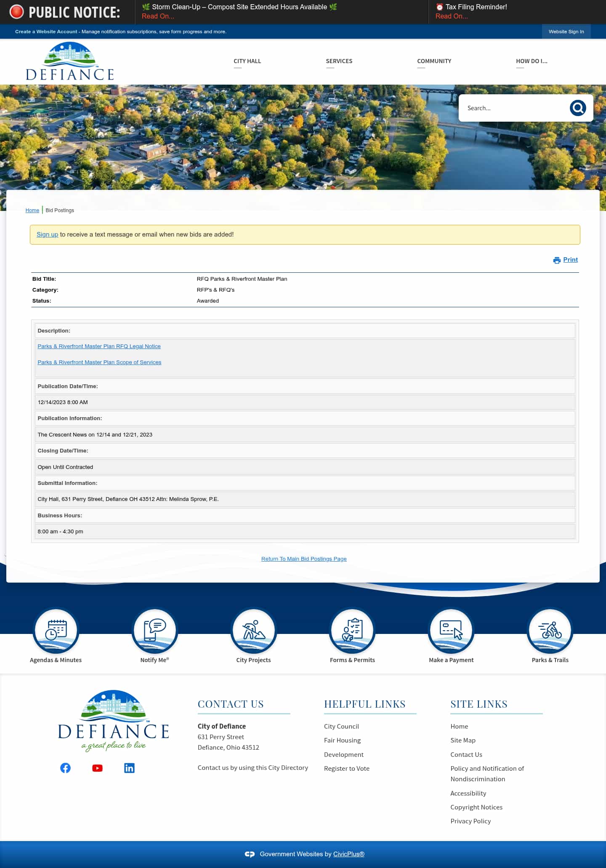Read on about Tax Filing Reminder

[452, 16]
